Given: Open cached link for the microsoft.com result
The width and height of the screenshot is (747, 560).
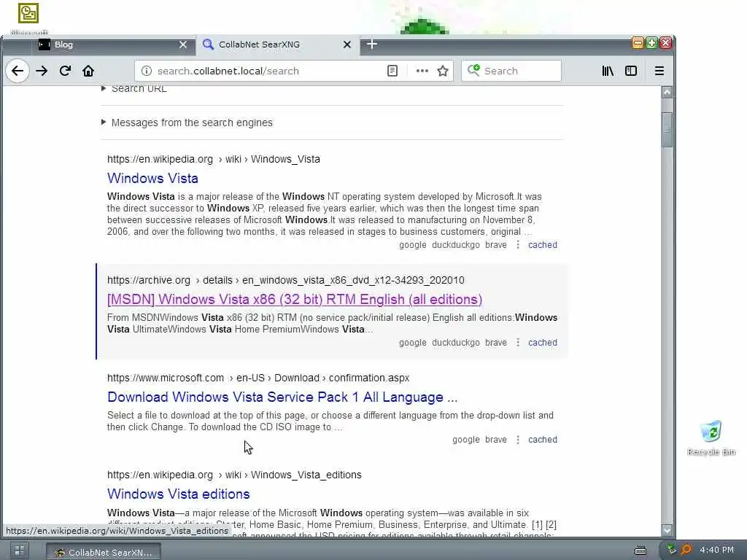Looking at the screenshot, I should pos(543,440).
